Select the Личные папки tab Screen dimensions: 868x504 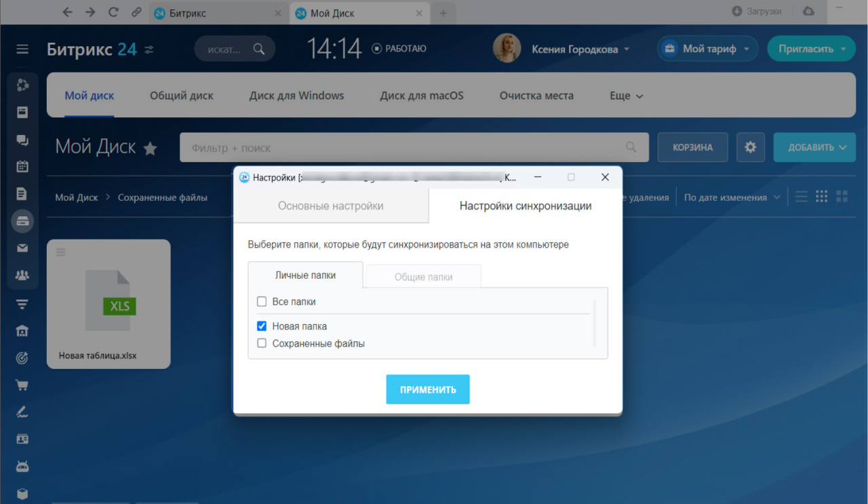point(305,275)
